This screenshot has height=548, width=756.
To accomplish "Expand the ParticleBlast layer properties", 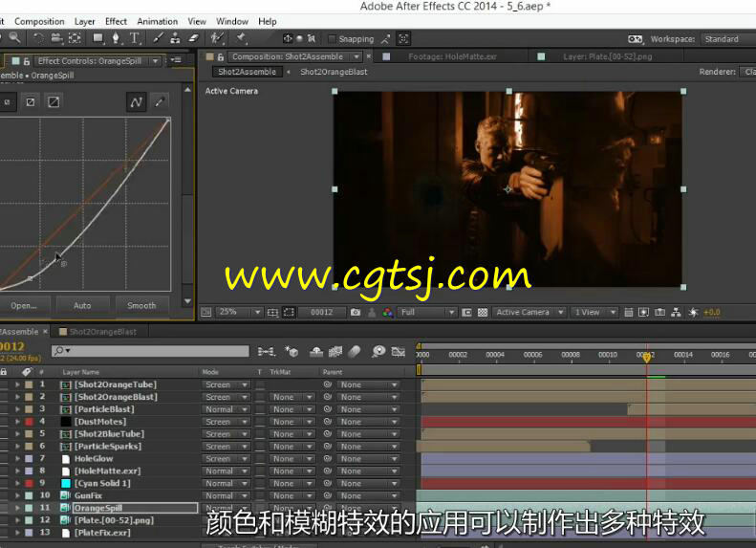I will coord(17,409).
